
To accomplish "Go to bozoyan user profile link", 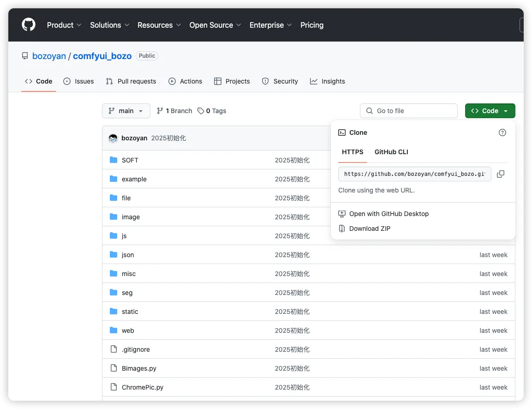I will 49,56.
